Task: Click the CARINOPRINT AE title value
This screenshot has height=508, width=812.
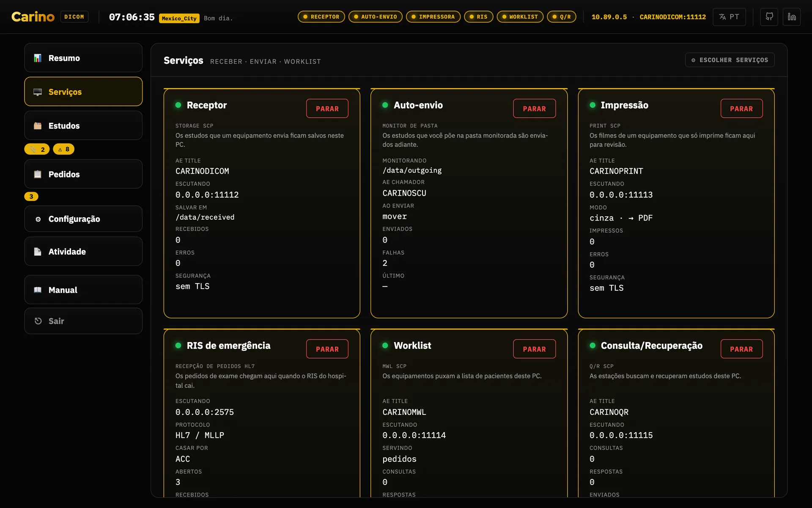Action: pyautogui.click(x=616, y=171)
